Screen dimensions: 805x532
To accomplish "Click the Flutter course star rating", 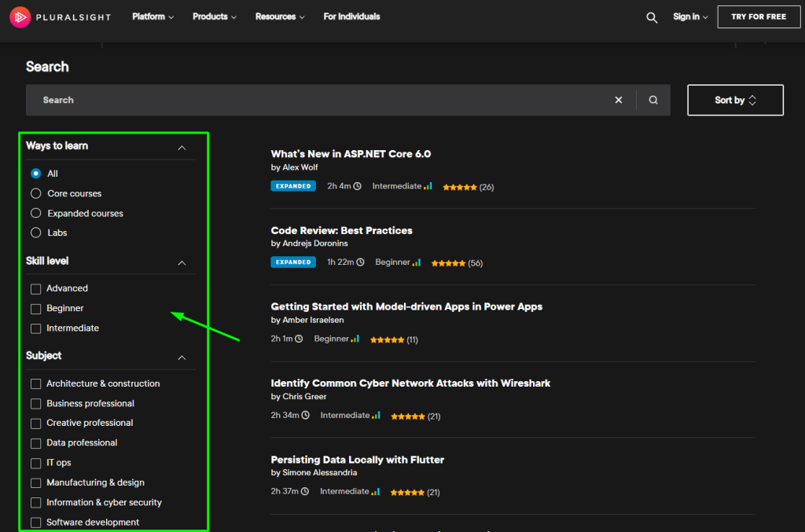I will pyautogui.click(x=407, y=493).
